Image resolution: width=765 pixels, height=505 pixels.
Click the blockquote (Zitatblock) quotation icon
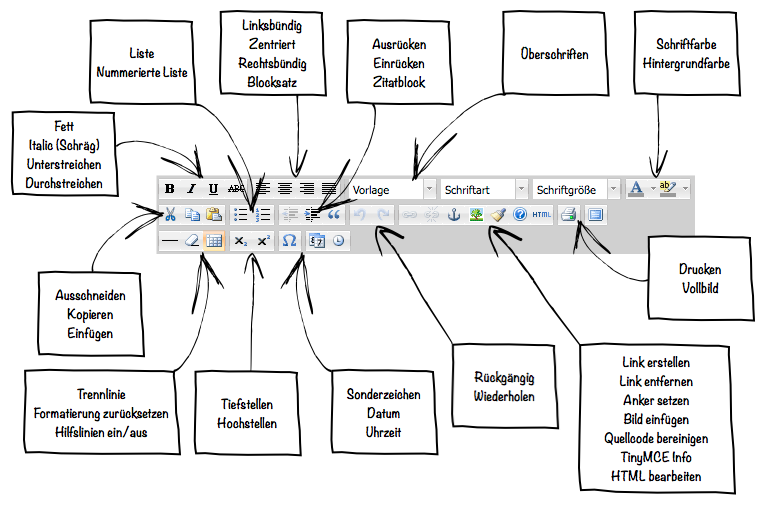(x=334, y=214)
